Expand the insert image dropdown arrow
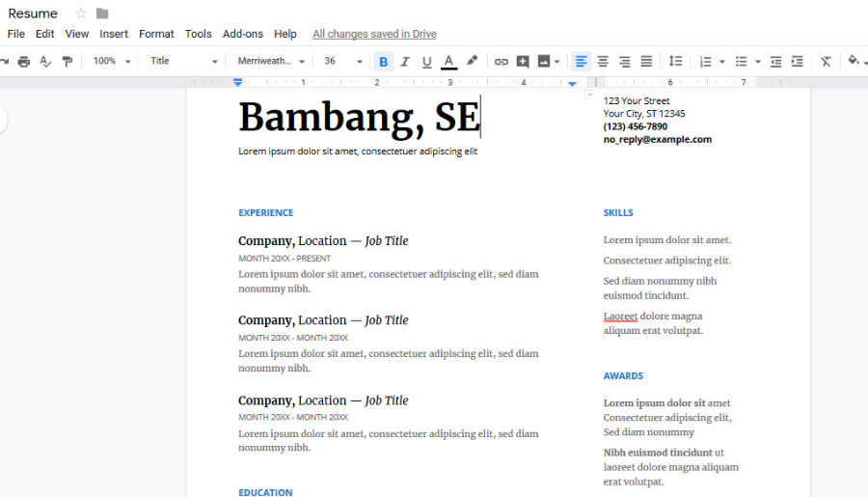The width and height of the screenshot is (868, 497). (x=556, y=62)
